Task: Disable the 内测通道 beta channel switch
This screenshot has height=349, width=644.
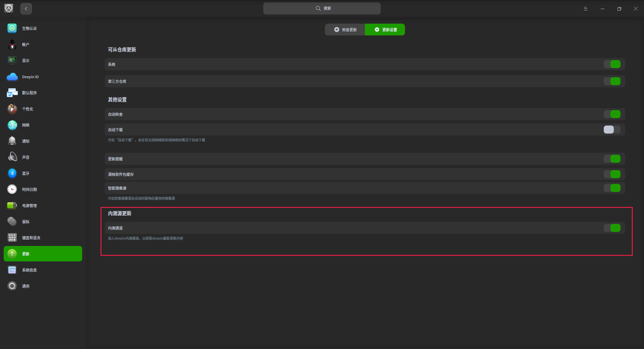Action: point(612,228)
